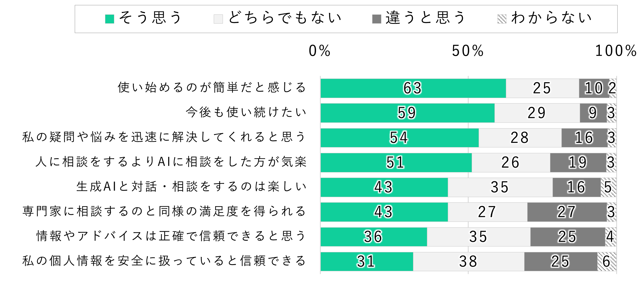The image size is (644, 285).
Task: Click the green そう思う legend swatch
Action: [110, 19]
